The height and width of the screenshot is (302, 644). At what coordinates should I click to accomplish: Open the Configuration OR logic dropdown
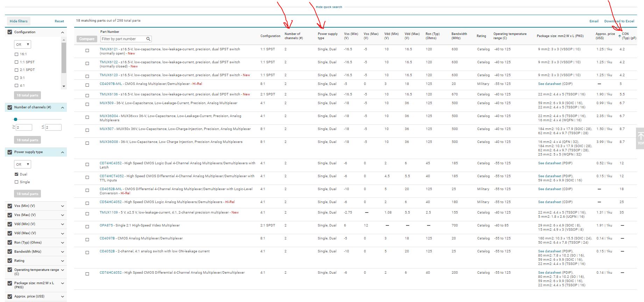(22, 44)
